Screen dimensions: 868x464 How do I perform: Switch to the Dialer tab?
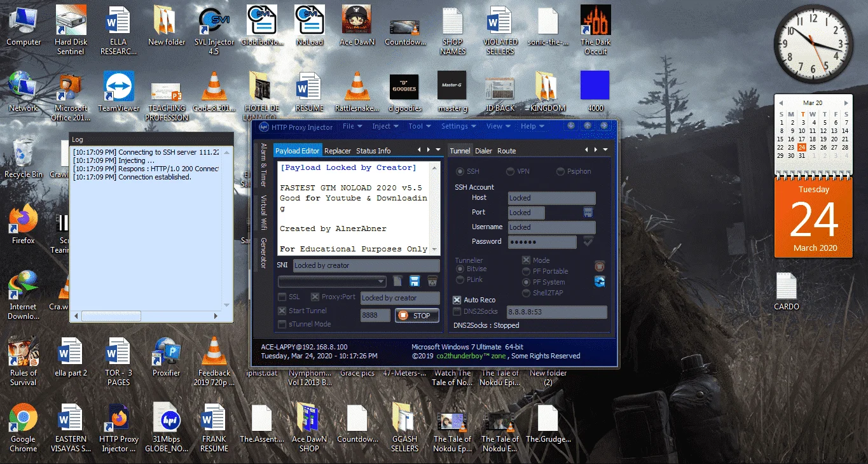click(x=483, y=151)
